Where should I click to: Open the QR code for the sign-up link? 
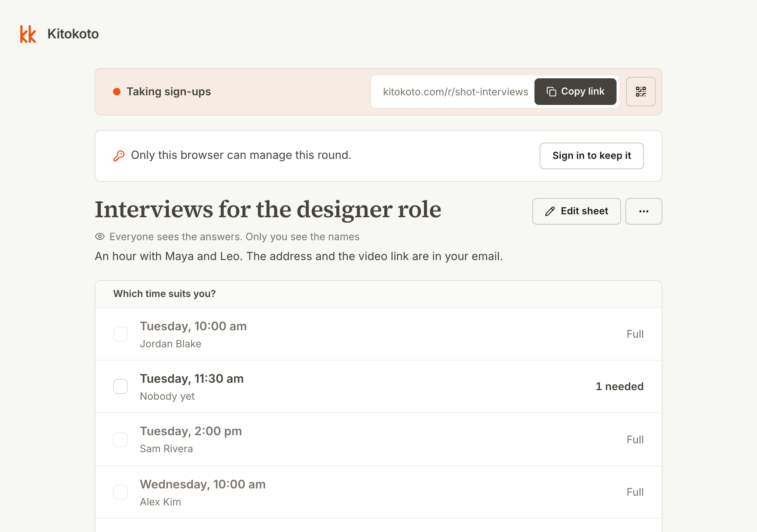point(641,92)
